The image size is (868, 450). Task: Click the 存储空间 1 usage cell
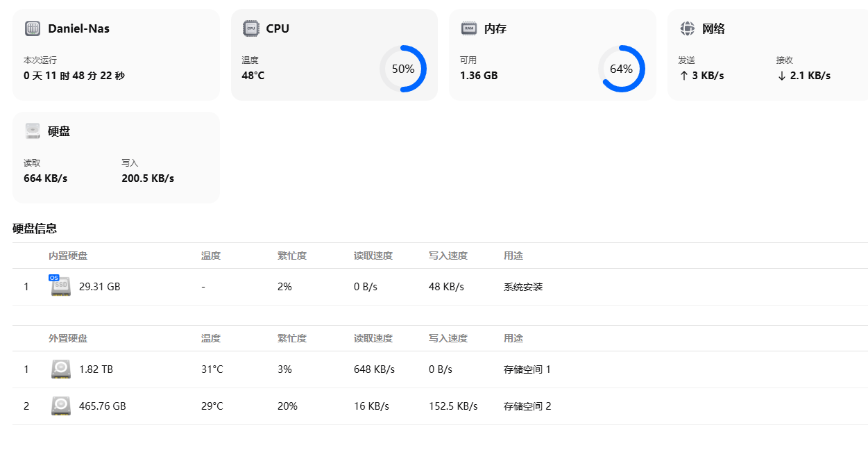(527, 369)
